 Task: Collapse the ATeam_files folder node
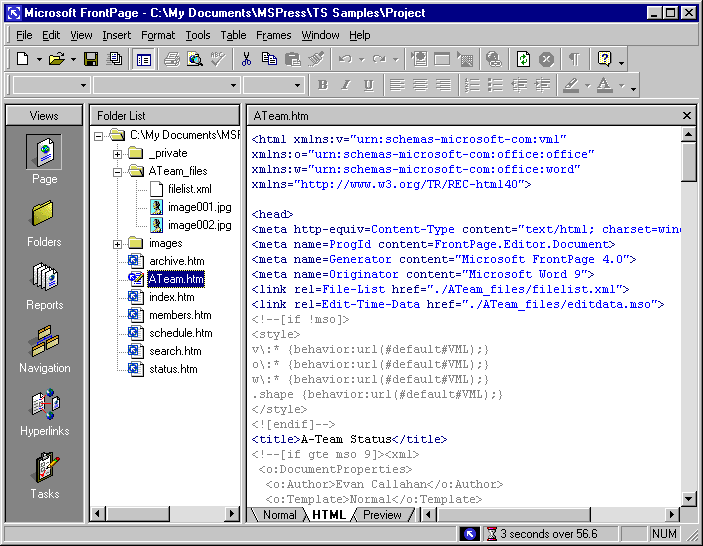[x=117, y=172]
